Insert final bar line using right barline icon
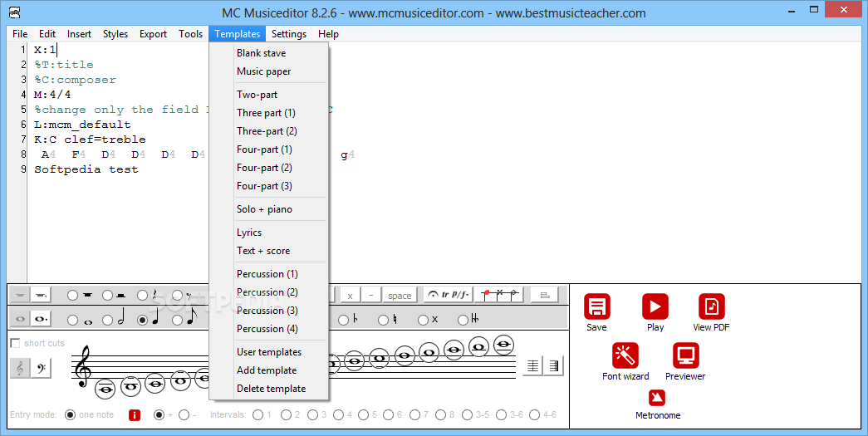This screenshot has width=868, height=436. click(553, 366)
